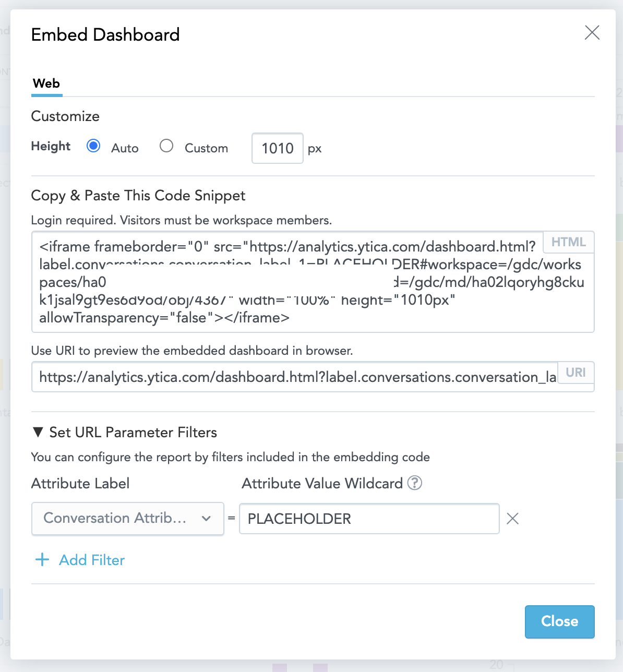
Task: Click the HTML badge on code snippet
Action: (x=568, y=242)
